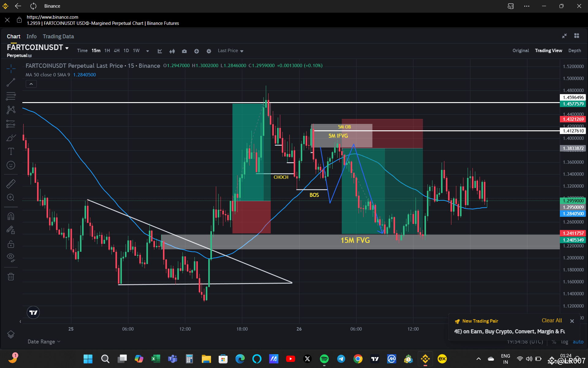
Task: Go back using the back arrow
Action: (18, 6)
